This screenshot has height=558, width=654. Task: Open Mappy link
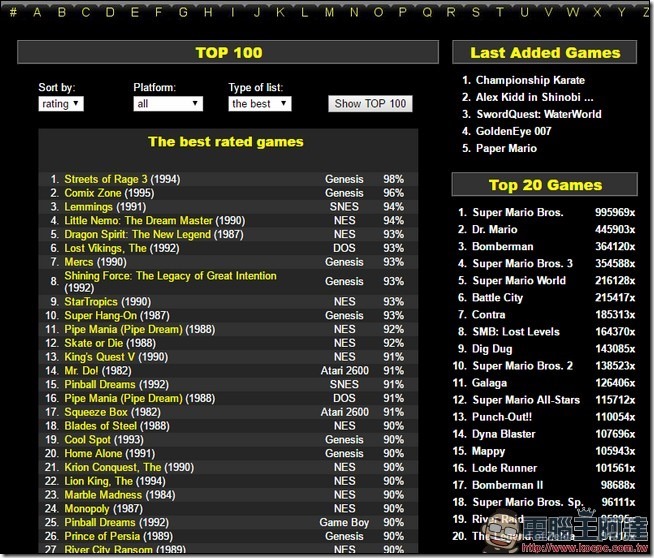(x=488, y=451)
